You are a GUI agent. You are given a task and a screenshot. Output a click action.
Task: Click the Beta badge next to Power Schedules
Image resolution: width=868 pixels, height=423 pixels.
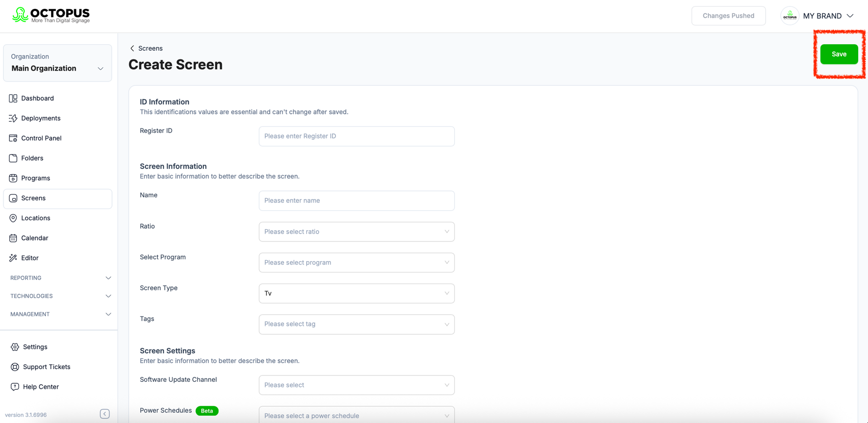coord(207,411)
